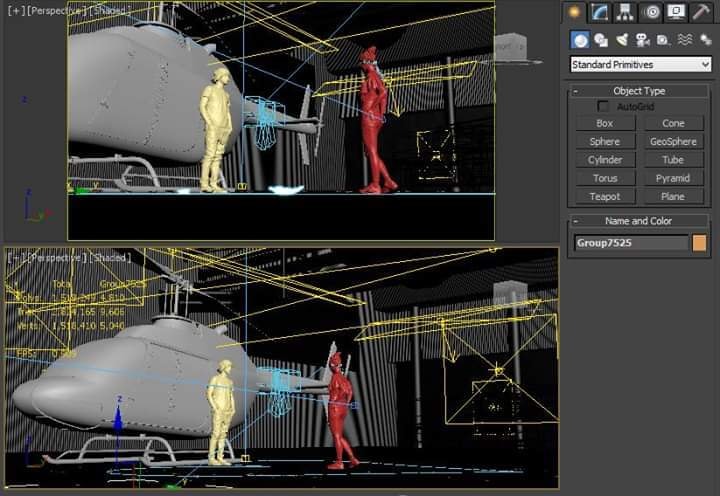Open the top viewport Perspective label menu
720x496 pixels.
tap(56, 11)
